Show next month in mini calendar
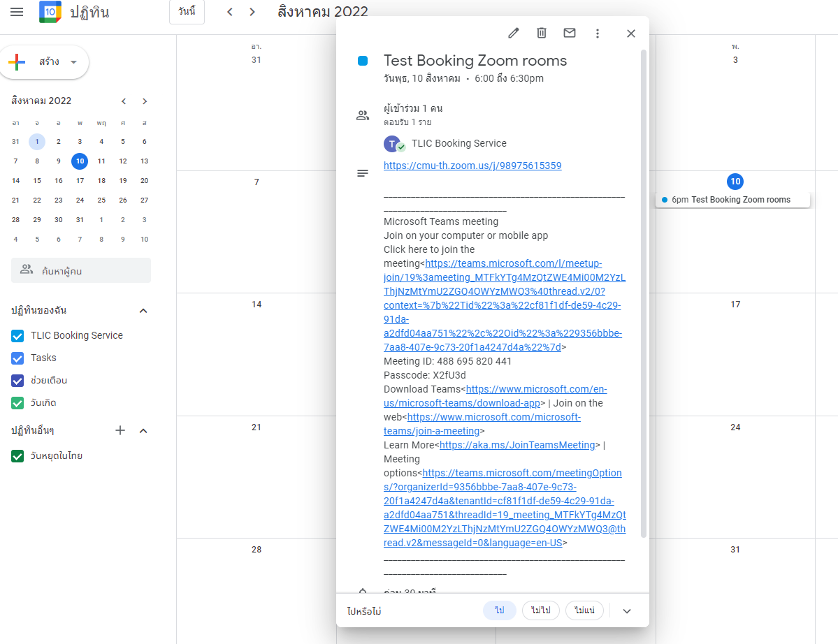The width and height of the screenshot is (838, 644). [x=144, y=101]
